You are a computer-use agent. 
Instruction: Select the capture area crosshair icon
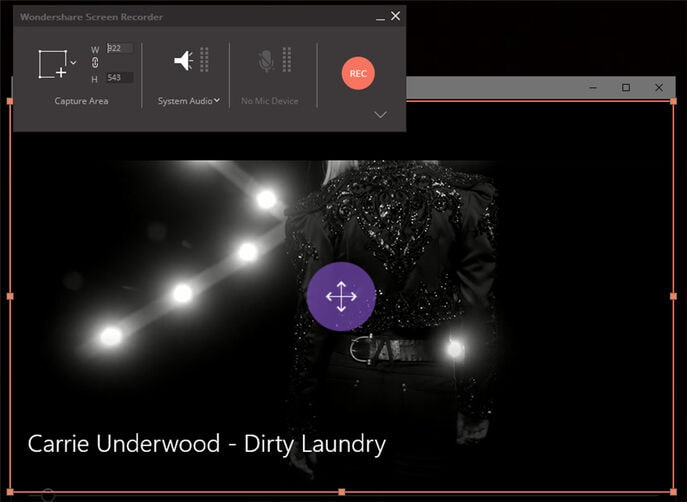click(53, 64)
